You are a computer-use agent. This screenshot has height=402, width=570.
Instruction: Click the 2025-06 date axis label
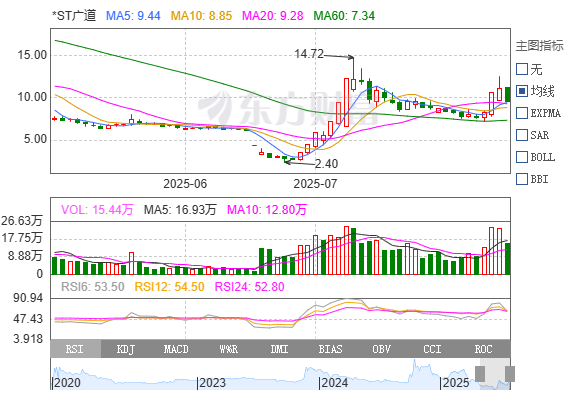[x=185, y=184]
